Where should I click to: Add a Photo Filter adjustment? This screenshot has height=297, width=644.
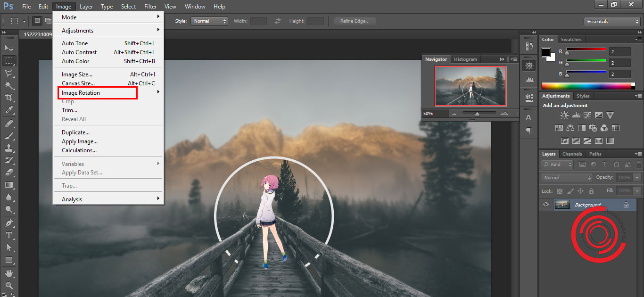click(x=593, y=128)
